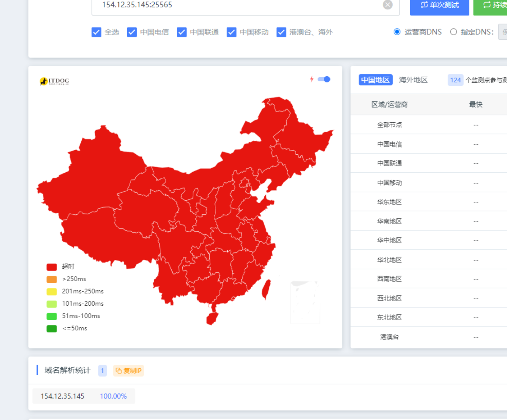Select the 运营商DNS radio button
507x420 pixels.
coord(397,32)
